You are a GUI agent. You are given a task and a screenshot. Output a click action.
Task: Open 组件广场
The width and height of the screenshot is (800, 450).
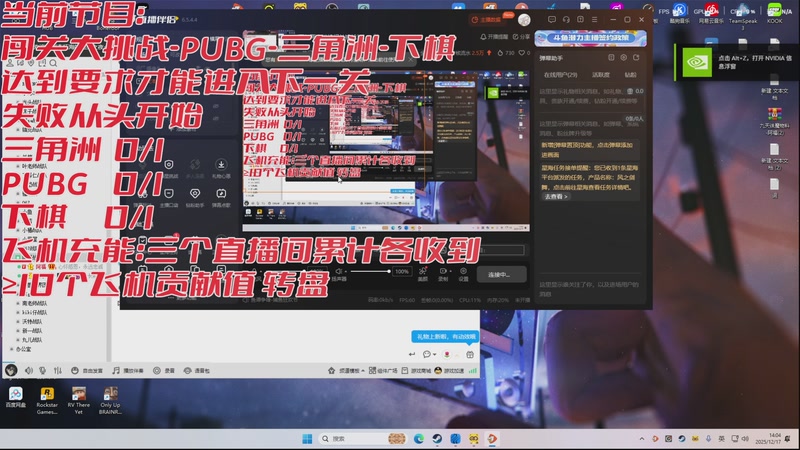(383, 370)
